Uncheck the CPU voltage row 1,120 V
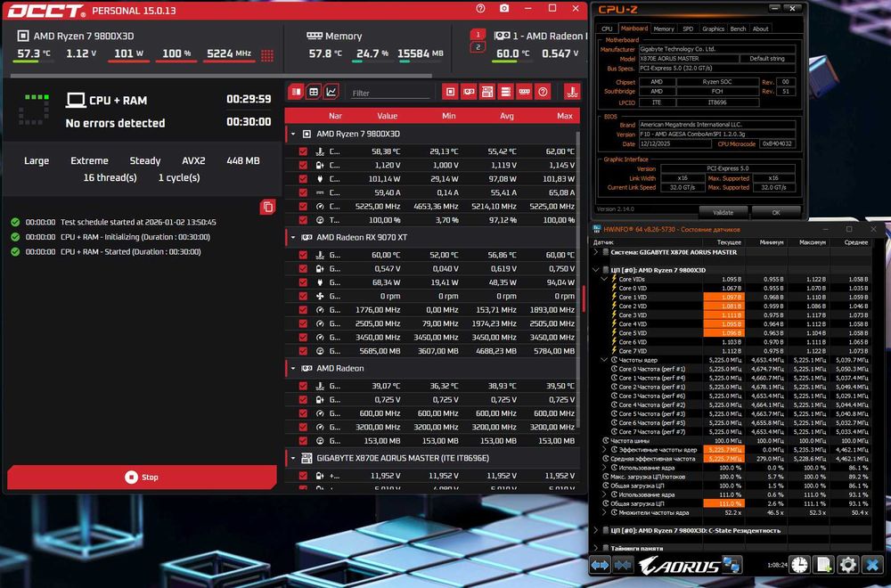 303,165
